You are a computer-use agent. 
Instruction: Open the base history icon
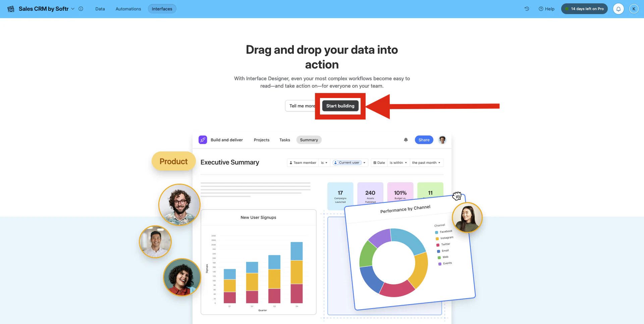tap(527, 9)
